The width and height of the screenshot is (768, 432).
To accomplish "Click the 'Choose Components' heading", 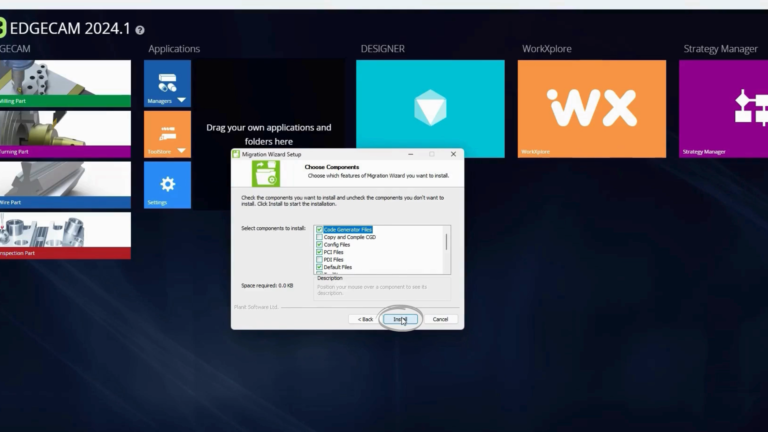I will pyautogui.click(x=332, y=167).
